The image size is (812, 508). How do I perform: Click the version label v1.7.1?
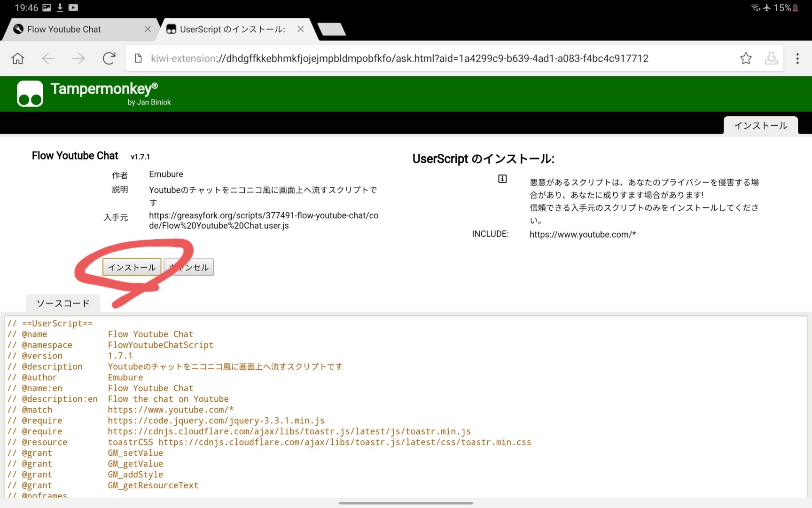(140, 157)
